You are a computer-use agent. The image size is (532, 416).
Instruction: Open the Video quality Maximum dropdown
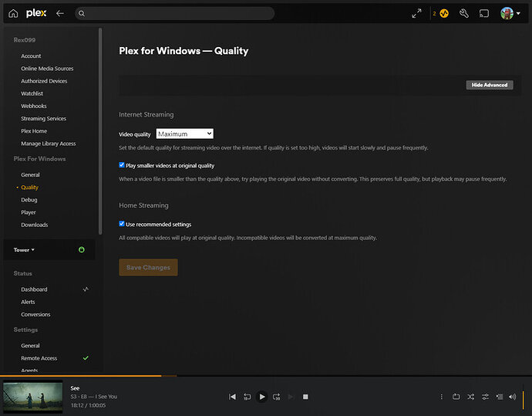coord(185,134)
